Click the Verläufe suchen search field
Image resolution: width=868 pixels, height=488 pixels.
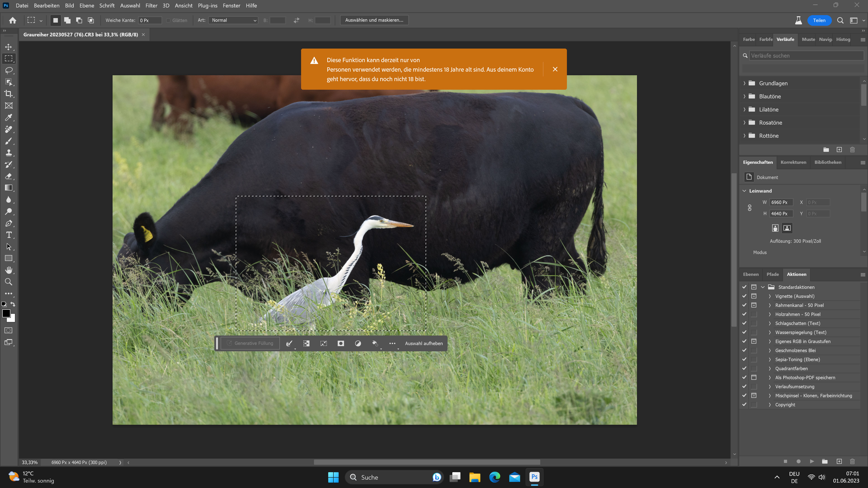805,55
